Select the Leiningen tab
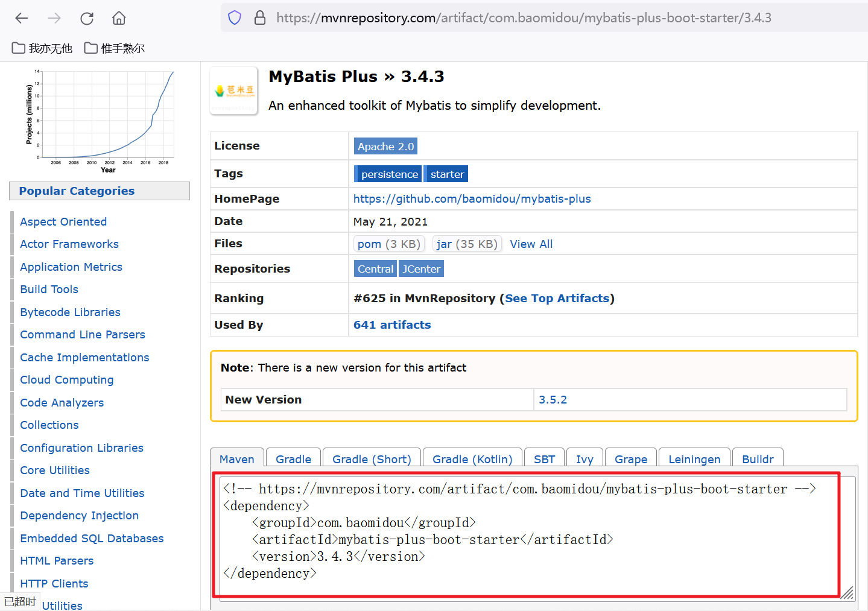 pos(694,459)
